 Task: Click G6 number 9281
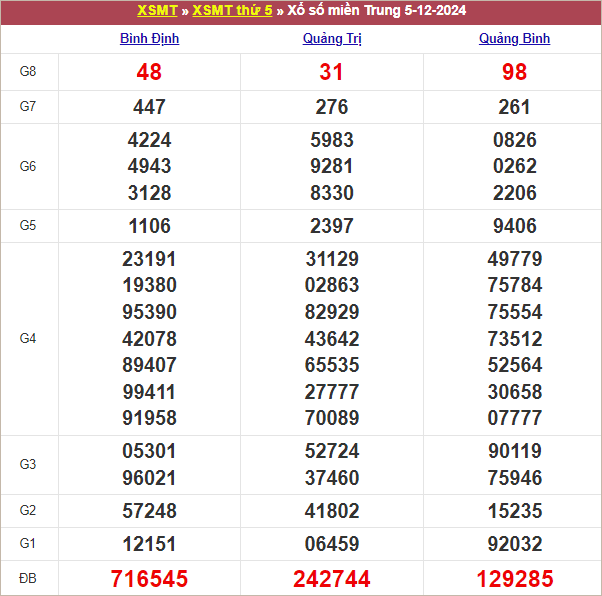(332, 166)
